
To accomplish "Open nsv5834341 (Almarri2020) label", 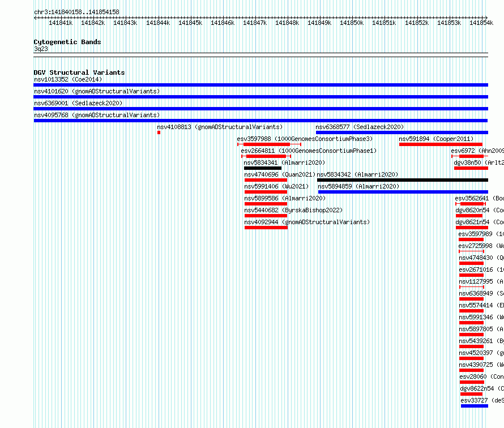I will [x=284, y=162].
